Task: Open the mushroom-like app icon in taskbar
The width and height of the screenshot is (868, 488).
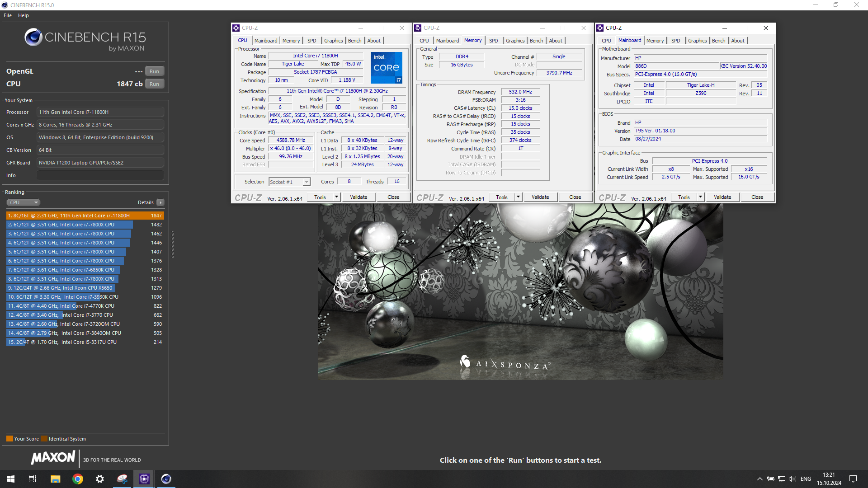Action: coord(122,479)
